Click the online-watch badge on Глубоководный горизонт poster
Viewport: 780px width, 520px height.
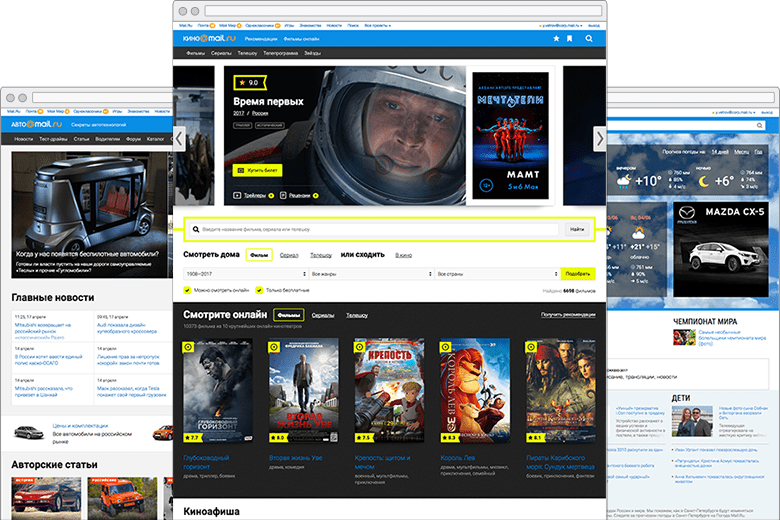188,347
